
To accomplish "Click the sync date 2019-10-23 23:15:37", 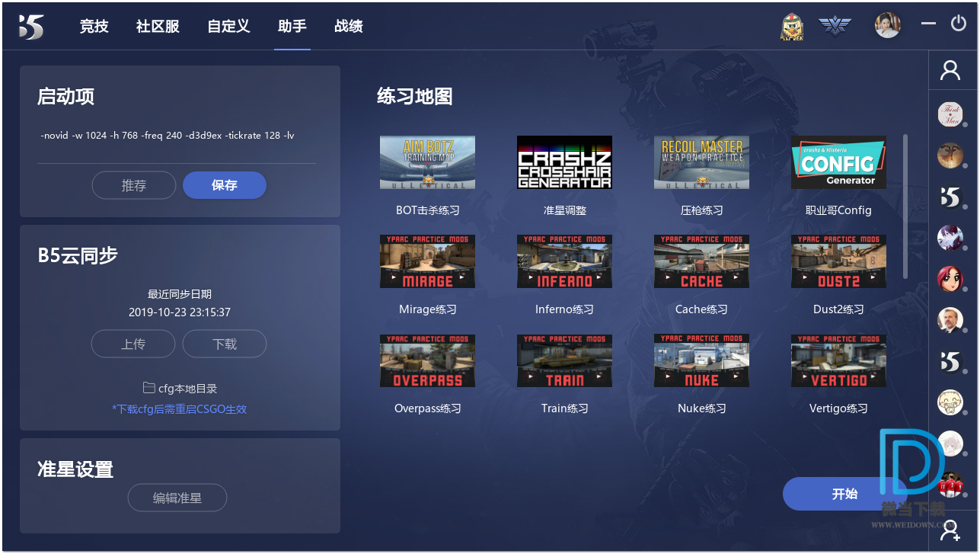I will (x=180, y=312).
